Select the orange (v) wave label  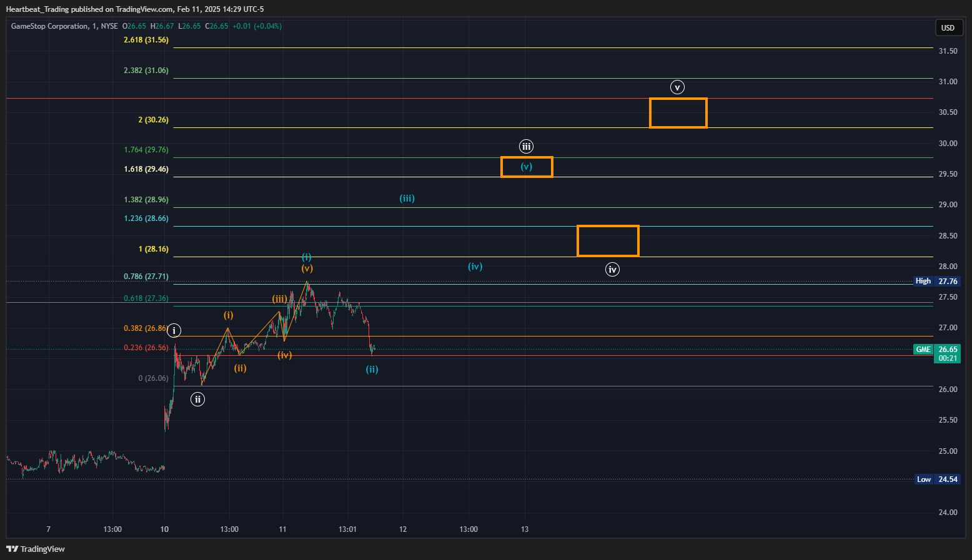tap(307, 268)
